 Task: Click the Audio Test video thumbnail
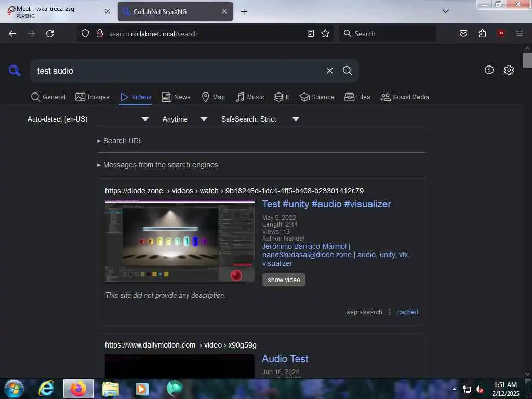(x=179, y=366)
